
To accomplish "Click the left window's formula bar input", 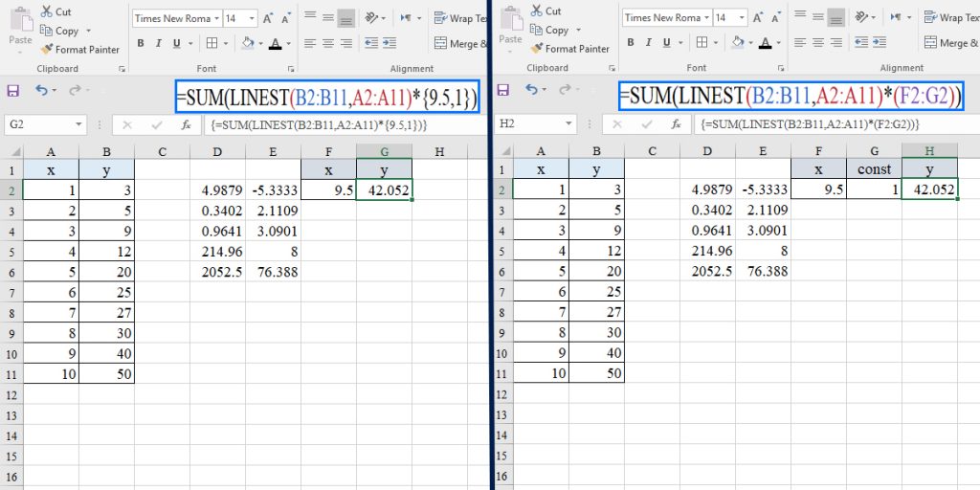I will [345, 125].
